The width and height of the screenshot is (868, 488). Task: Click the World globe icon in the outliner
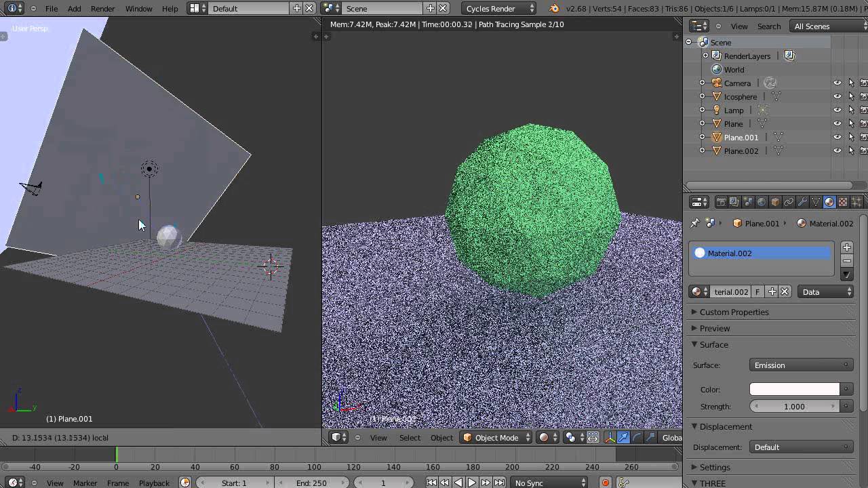pyautogui.click(x=716, y=70)
